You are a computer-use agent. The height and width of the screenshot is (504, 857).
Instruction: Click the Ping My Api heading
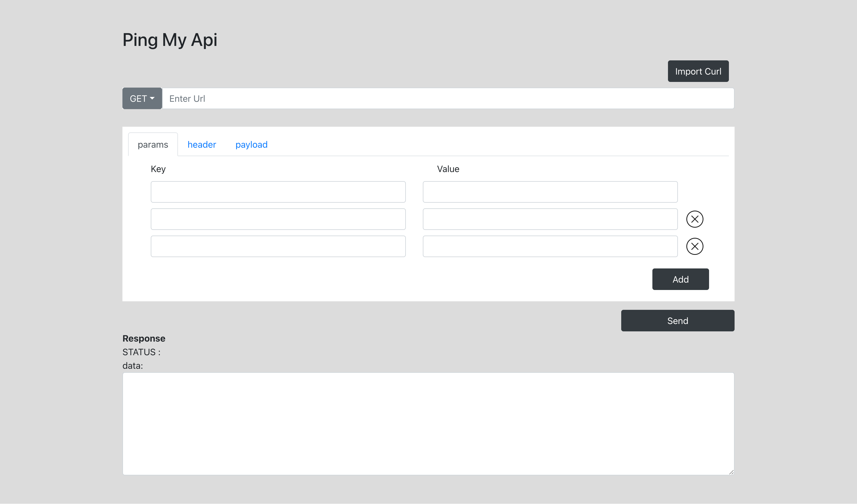pyautogui.click(x=170, y=40)
